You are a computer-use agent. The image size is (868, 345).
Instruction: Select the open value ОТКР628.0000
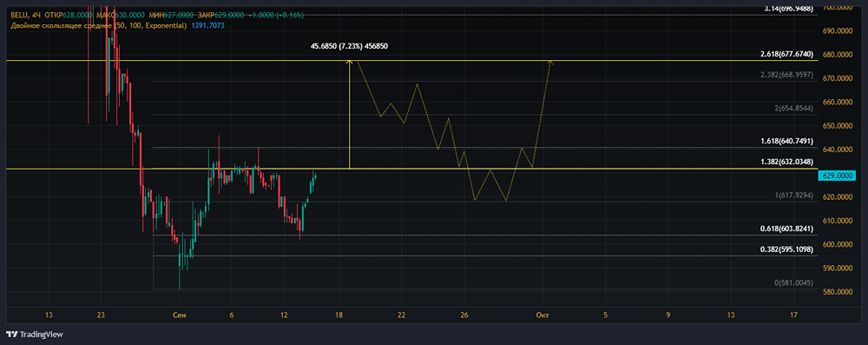[x=67, y=15]
